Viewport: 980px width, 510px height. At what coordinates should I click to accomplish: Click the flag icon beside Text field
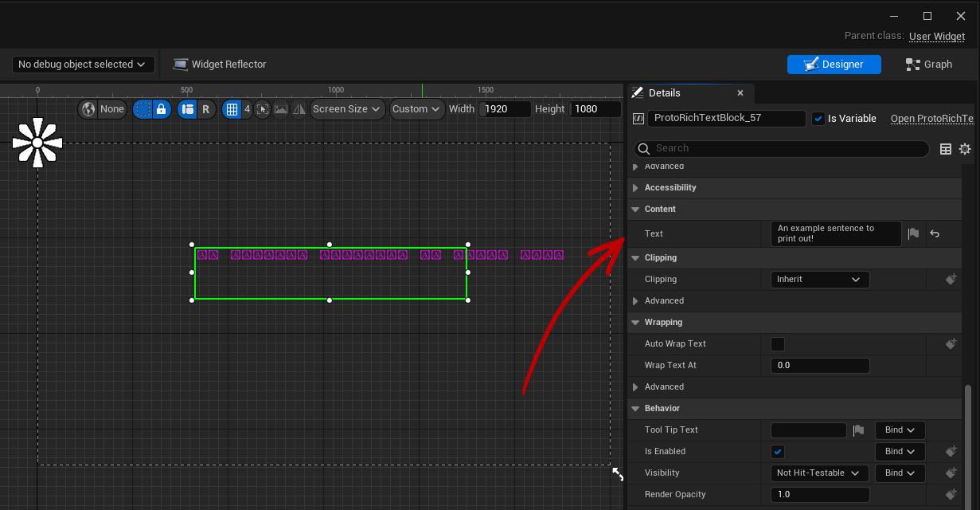(914, 233)
